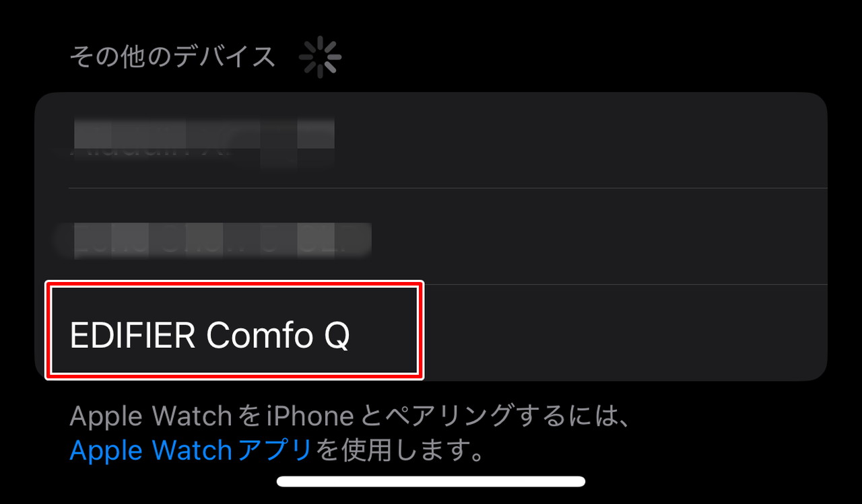Click the word EDIFIER in the device list

[133, 335]
